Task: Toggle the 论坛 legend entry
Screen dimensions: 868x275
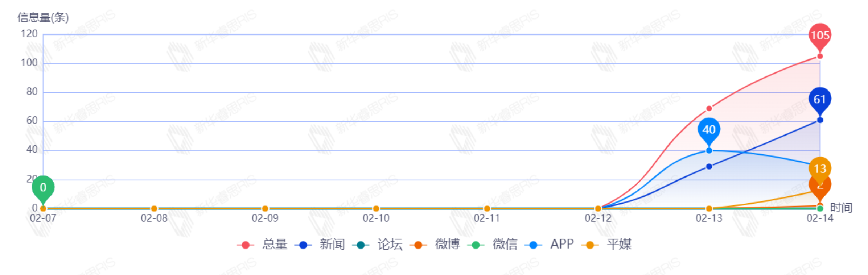Action: [x=377, y=245]
